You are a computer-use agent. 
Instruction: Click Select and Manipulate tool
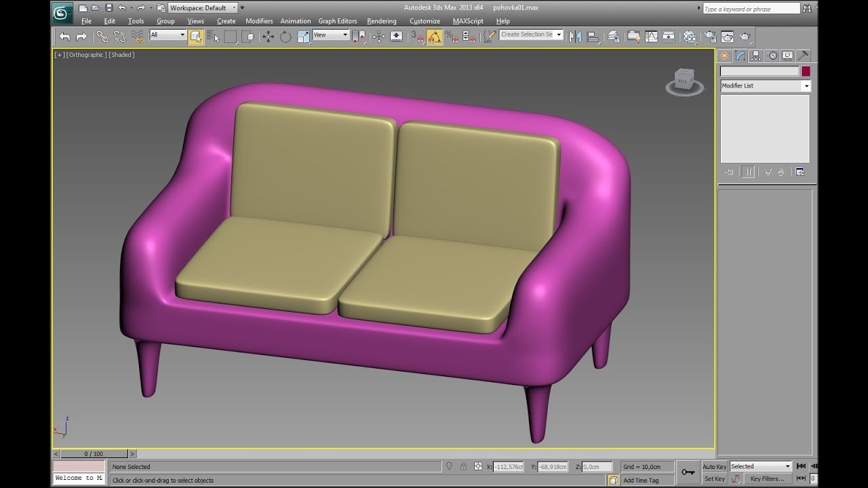(x=379, y=37)
